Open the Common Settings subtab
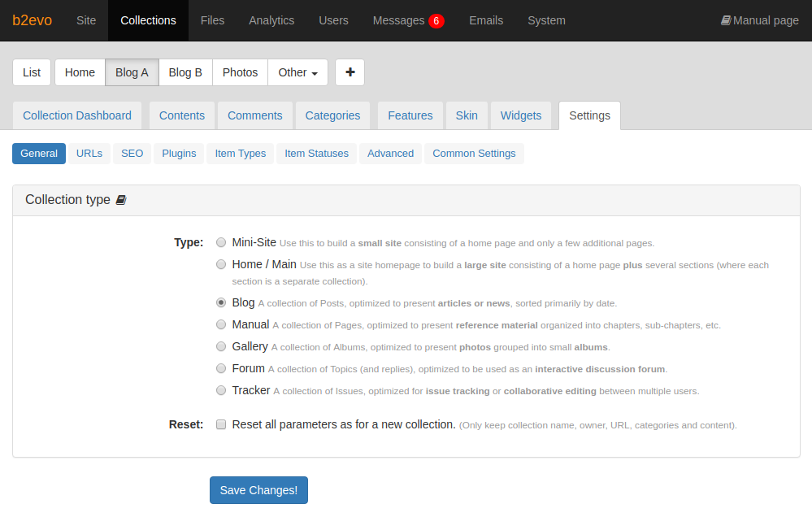Image resolution: width=812 pixels, height=517 pixels. [475, 154]
